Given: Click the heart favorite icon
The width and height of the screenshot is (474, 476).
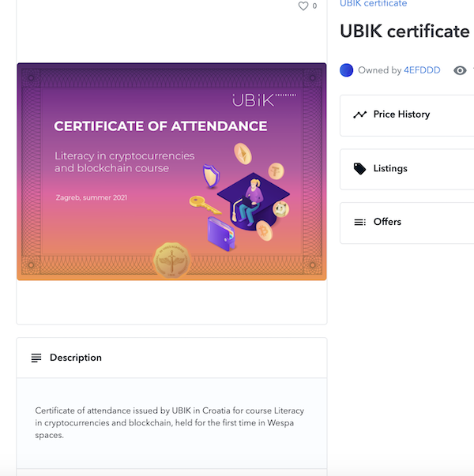Looking at the screenshot, I should (x=303, y=6).
